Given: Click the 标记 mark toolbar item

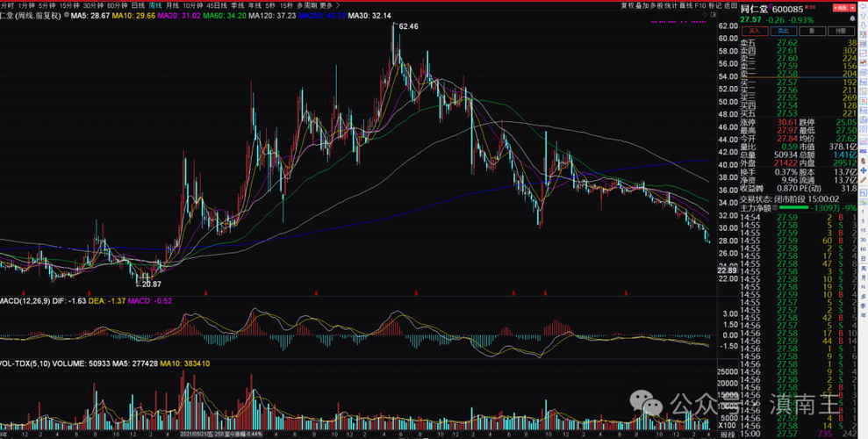Looking at the screenshot, I should point(714,5).
